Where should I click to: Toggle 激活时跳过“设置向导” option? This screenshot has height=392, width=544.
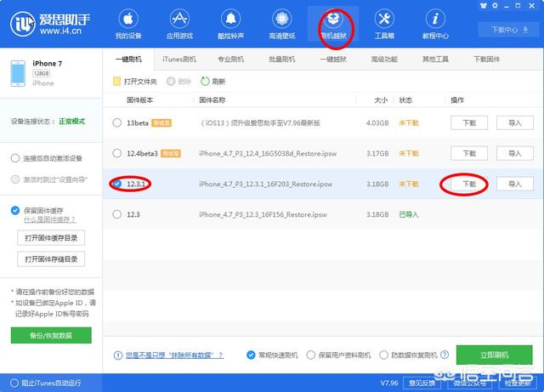[x=15, y=179]
